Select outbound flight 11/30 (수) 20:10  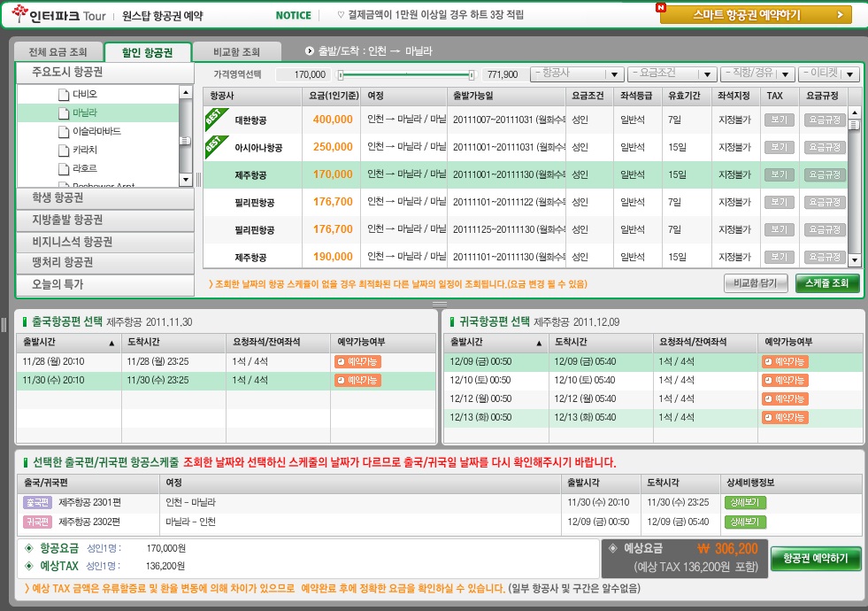pyautogui.click(x=226, y=381)
